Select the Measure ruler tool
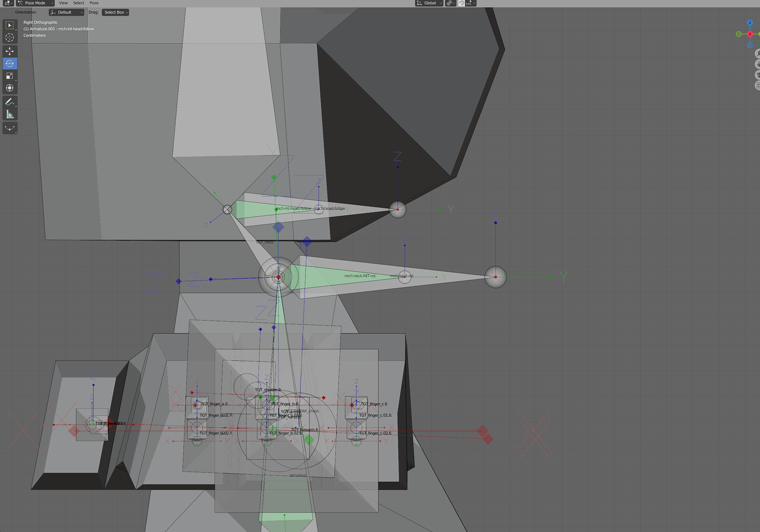This screenshot has width=760, height=532. point(9,115)
